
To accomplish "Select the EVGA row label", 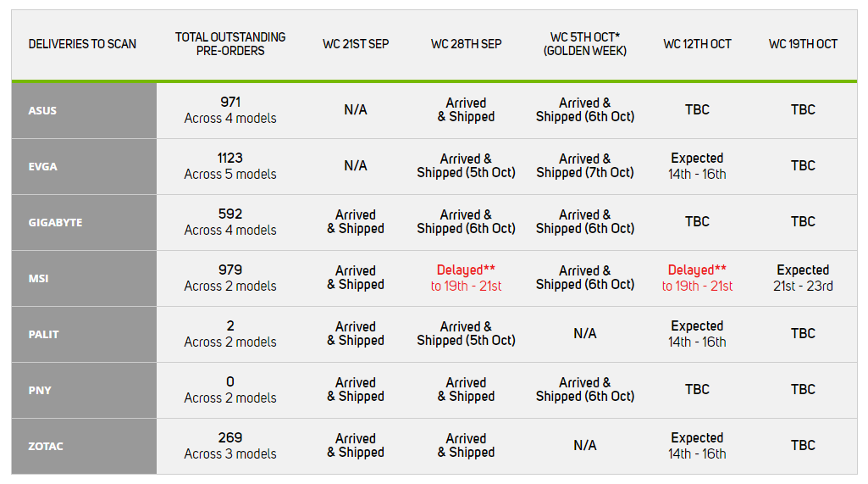I will point(84,166).
